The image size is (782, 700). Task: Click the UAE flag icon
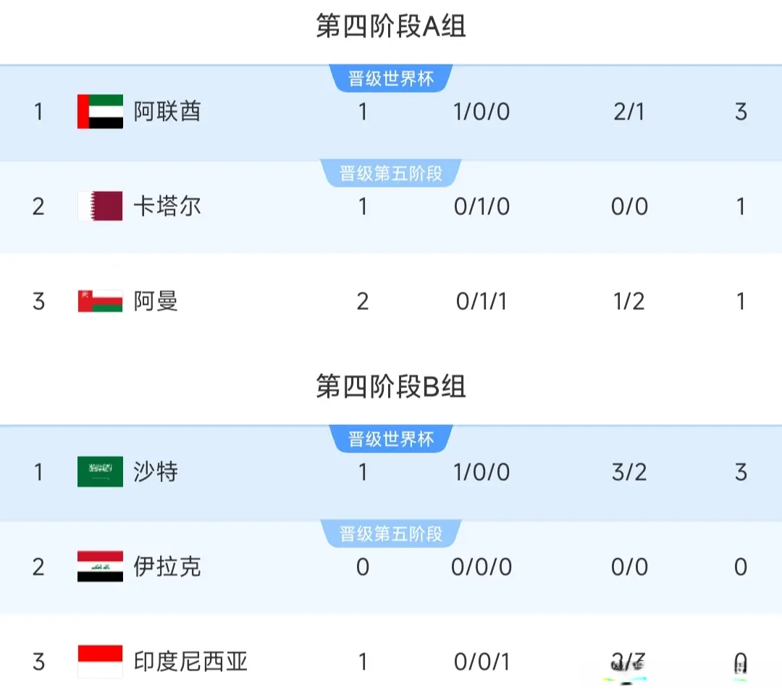(x=100, y=111)
